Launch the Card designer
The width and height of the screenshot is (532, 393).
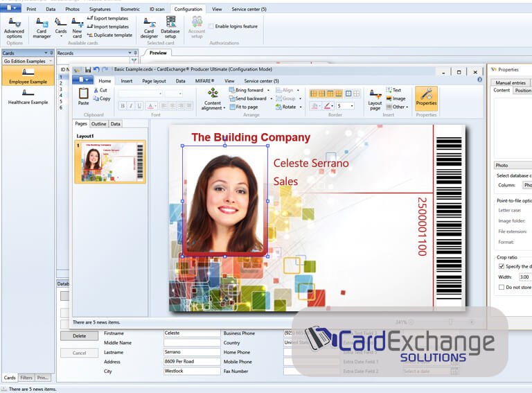point(150,28)
